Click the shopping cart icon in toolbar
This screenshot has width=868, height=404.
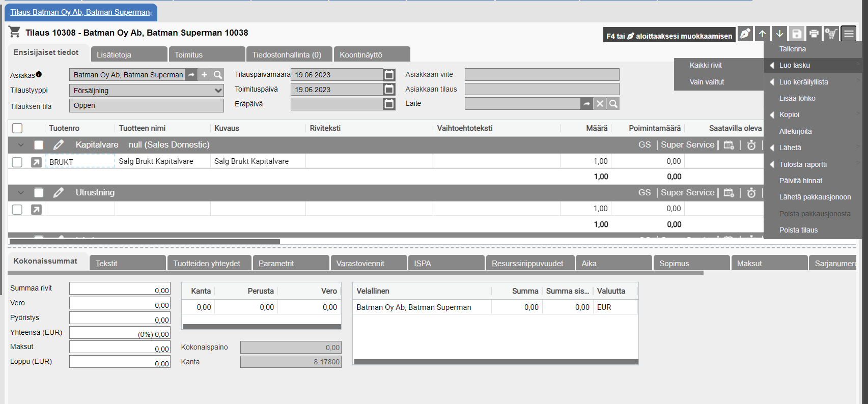click(x=831, y=34)
